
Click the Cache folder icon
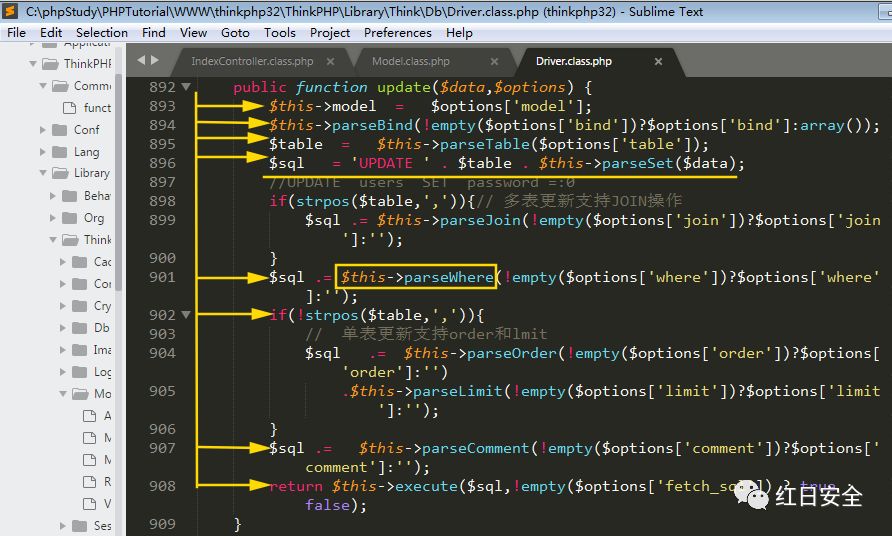coord(80,262)
